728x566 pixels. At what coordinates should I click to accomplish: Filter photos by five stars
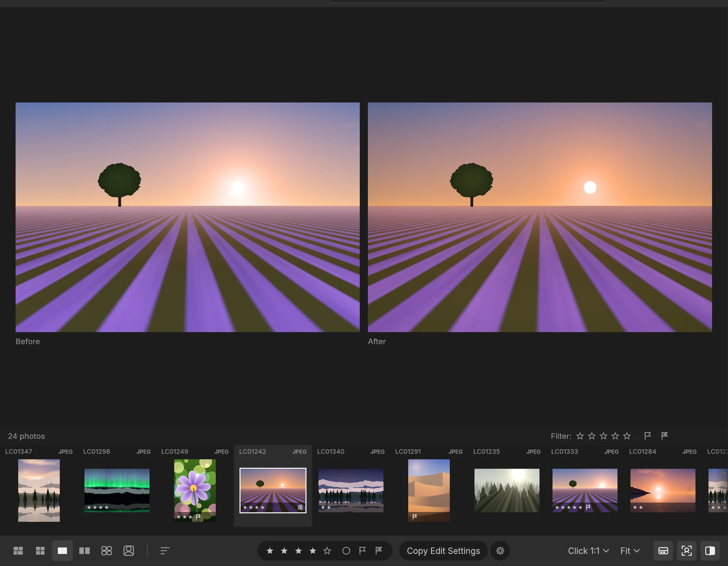627,436
